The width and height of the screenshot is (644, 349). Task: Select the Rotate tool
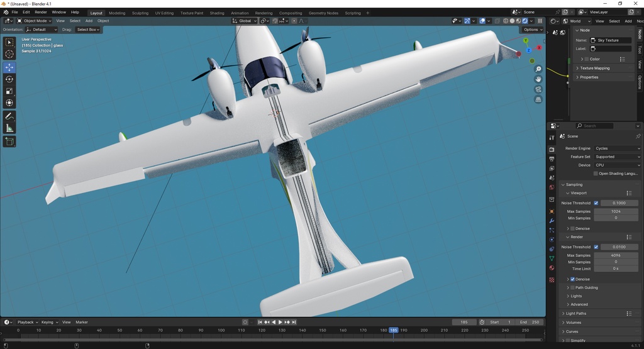9,79
